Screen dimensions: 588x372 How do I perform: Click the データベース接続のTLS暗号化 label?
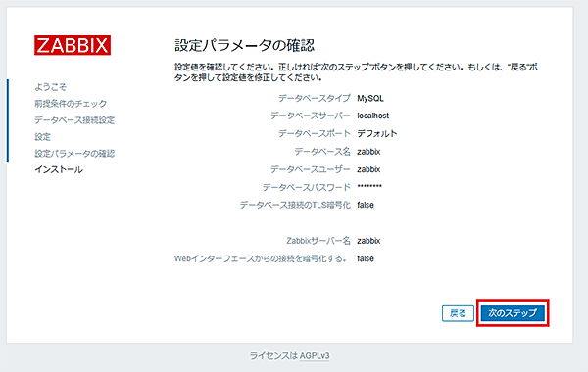[295, 205]
